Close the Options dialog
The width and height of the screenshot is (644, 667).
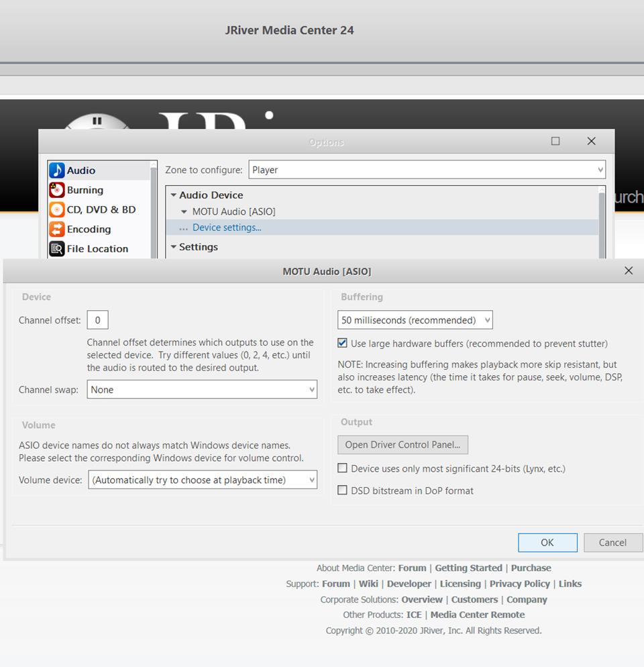click(591, 141)
